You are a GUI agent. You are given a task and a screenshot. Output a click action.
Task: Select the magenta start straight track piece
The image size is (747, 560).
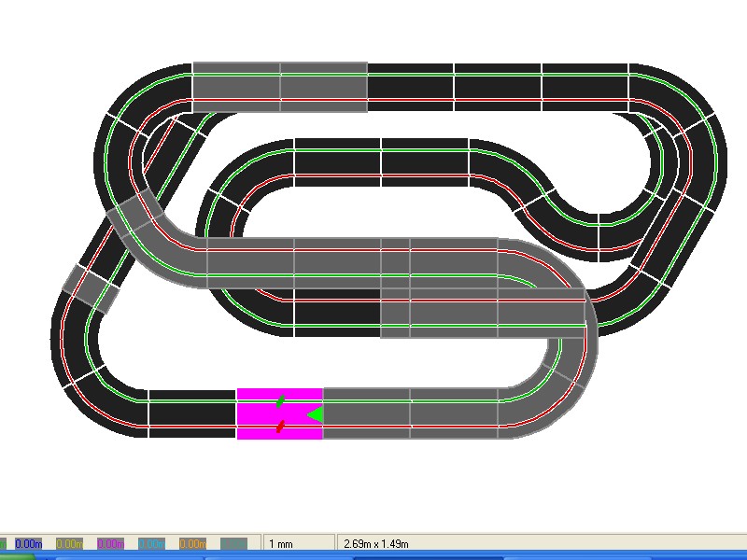coord(257,413)
